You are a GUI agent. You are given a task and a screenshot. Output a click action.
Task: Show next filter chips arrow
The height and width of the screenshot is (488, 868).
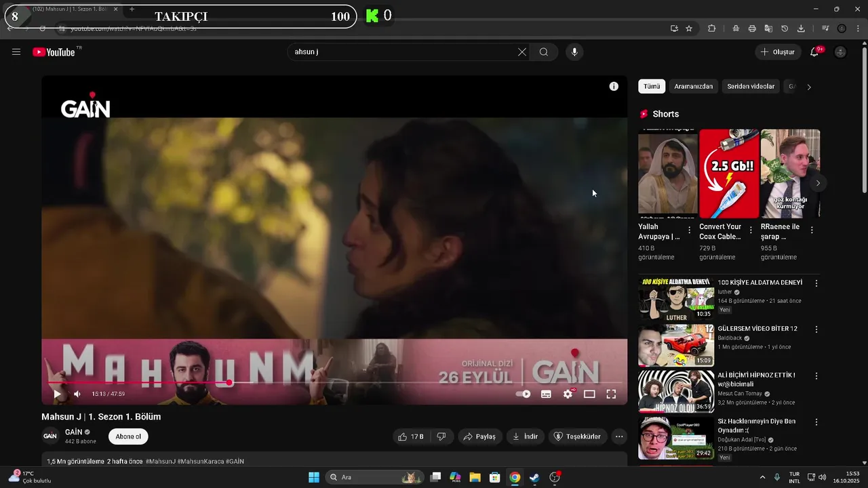[x=809, y=87]
